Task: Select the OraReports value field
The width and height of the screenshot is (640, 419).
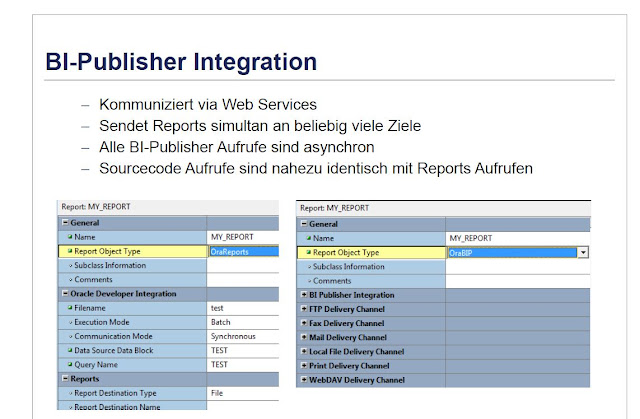Action: click(244, 252)
